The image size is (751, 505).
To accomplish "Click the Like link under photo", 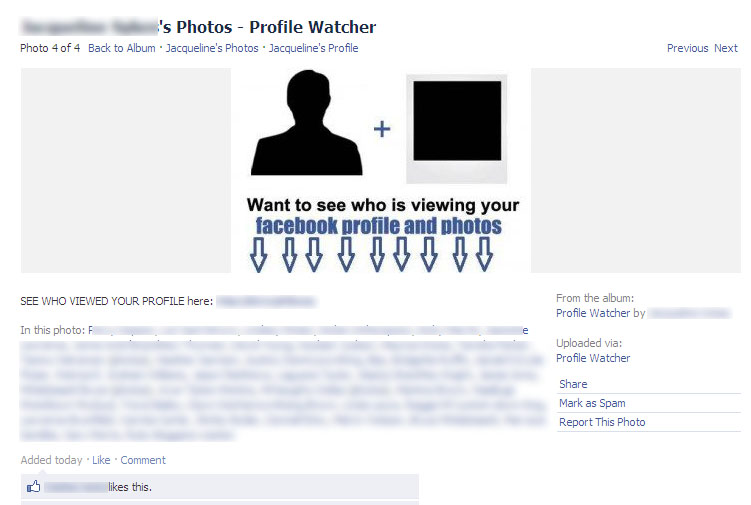I will pyautogui.click(x=101, y=460).
